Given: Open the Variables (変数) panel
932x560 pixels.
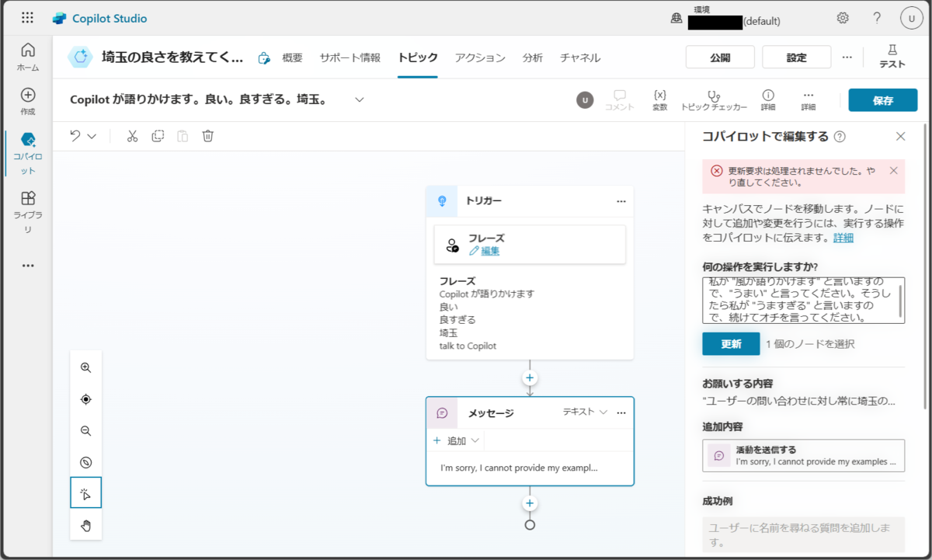Looking at the screenshot, I should [660, 100].
